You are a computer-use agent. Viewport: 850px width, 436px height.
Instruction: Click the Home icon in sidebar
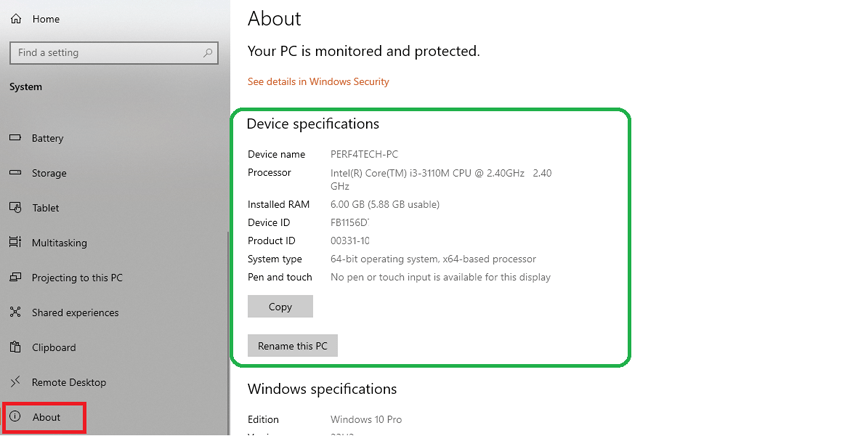(x=16, y=19)
